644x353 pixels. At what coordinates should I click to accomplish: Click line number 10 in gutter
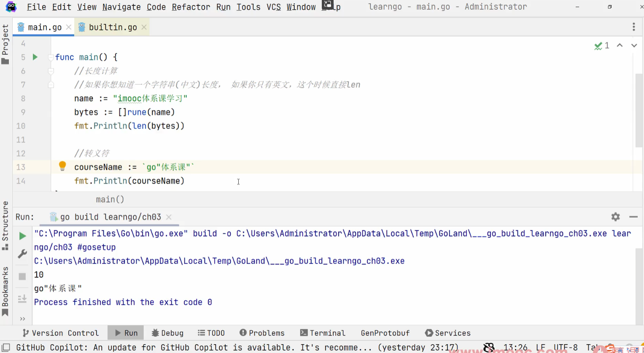point(21,126)
